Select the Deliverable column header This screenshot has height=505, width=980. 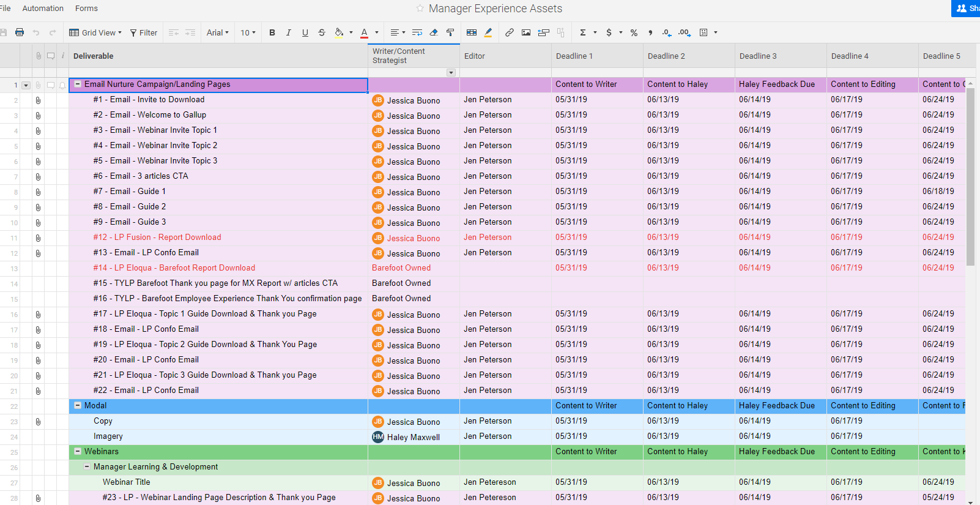click(x=218, y=56)
